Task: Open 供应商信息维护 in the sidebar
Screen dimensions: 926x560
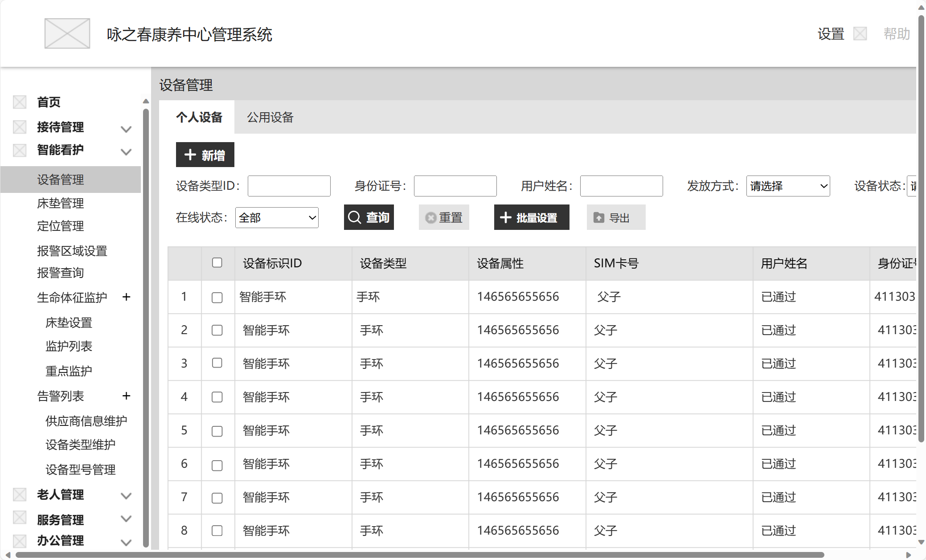Action: [x=86, y=421]
